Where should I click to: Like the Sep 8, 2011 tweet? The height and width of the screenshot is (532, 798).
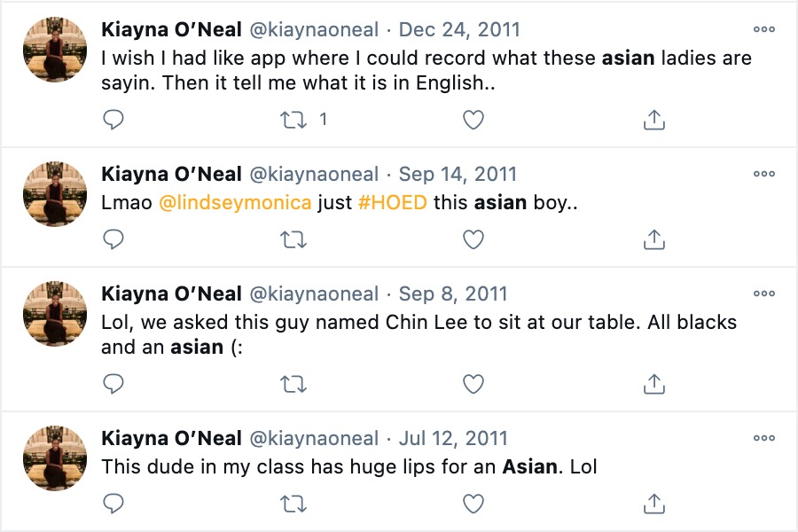473,384
